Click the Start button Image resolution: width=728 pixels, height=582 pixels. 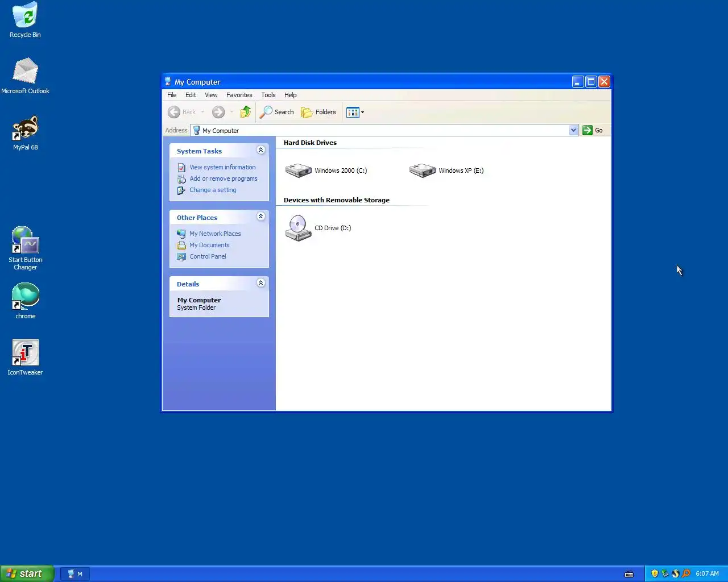click(x=27, y=573)
